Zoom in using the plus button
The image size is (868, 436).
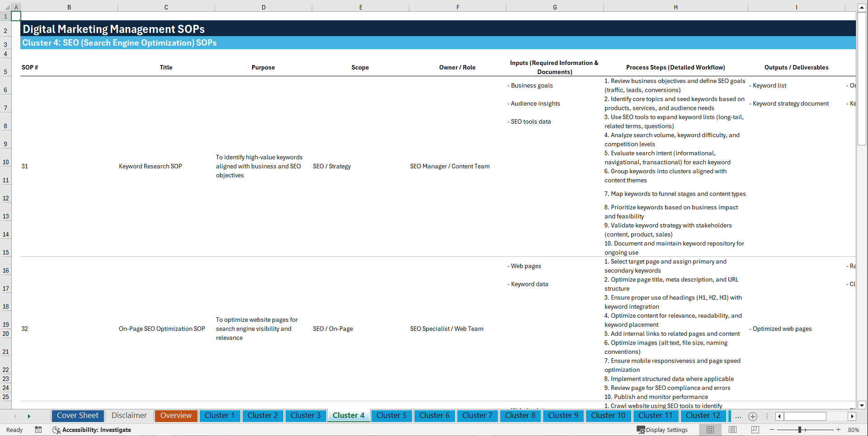(x=839, y=430)
